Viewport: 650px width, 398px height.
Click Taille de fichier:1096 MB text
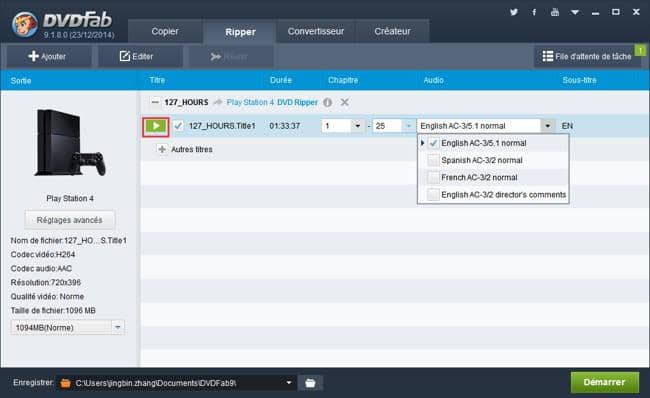[53, 311]
